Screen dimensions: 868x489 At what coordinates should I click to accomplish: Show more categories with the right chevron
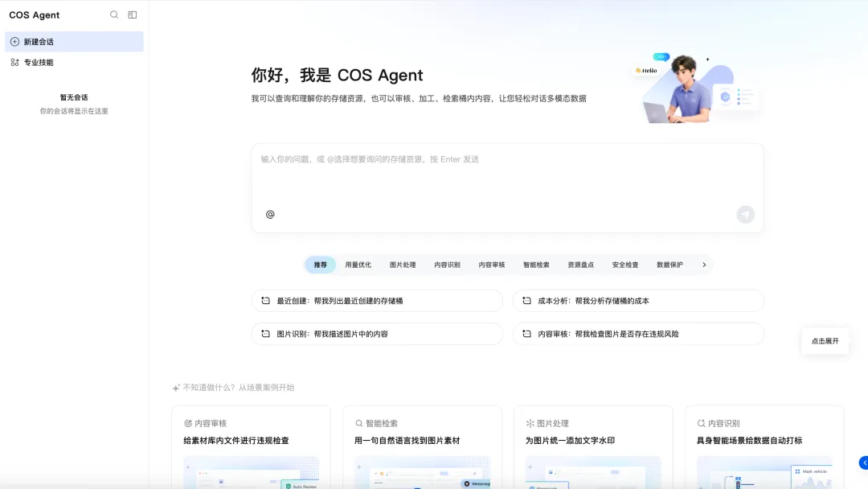tap(704, 265)
